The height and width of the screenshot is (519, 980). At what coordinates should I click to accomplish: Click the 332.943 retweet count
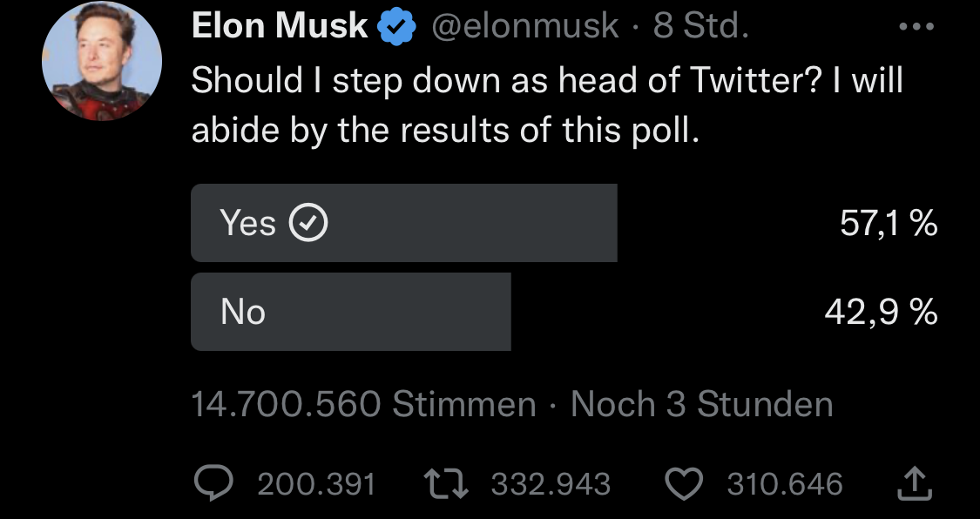[551, 484]
